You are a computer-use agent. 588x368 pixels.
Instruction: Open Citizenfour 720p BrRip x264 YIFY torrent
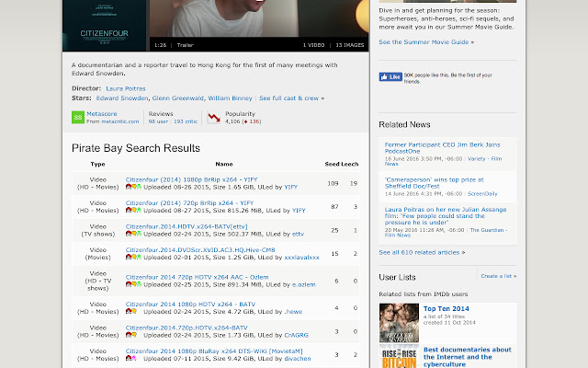coord(188,202)
